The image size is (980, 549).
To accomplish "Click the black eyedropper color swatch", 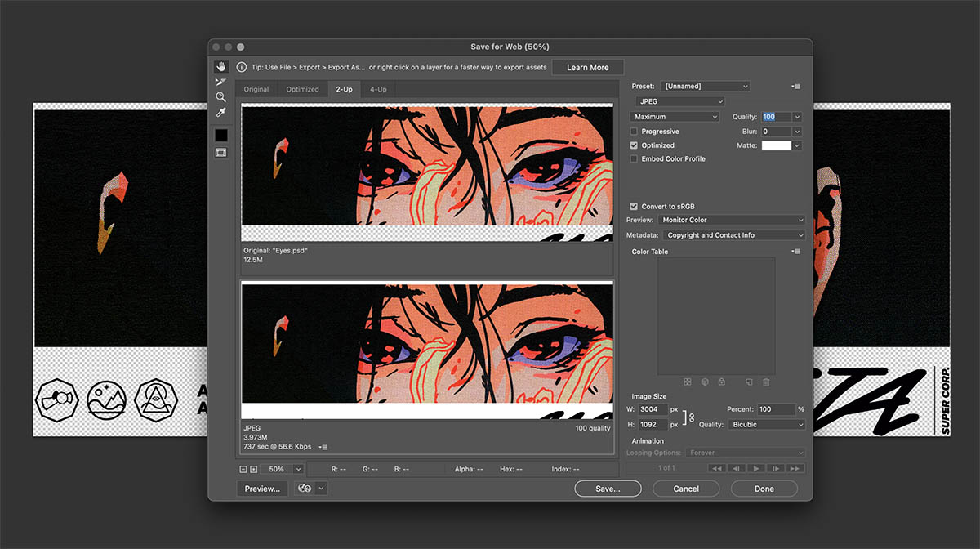I will (x=221, y=135).
